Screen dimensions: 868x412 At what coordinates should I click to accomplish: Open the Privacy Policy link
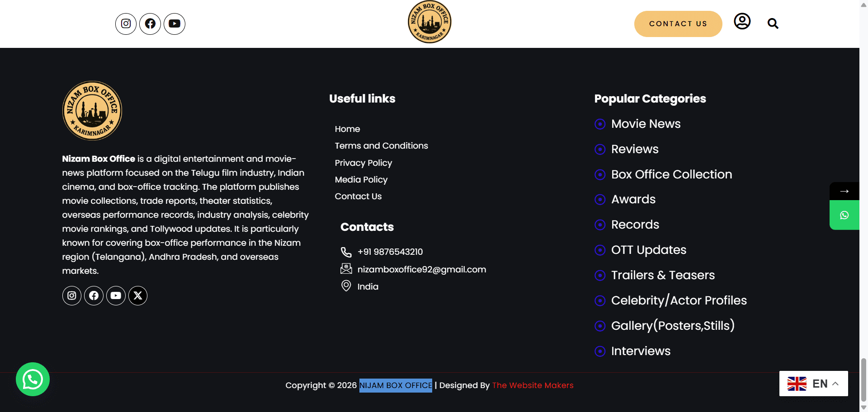[363, 163]
